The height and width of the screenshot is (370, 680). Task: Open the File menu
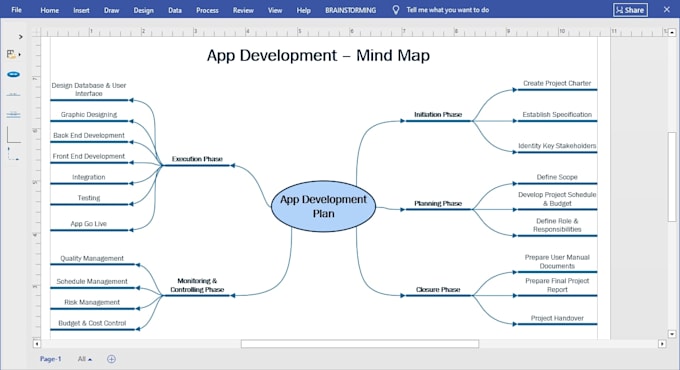point(16,10)
